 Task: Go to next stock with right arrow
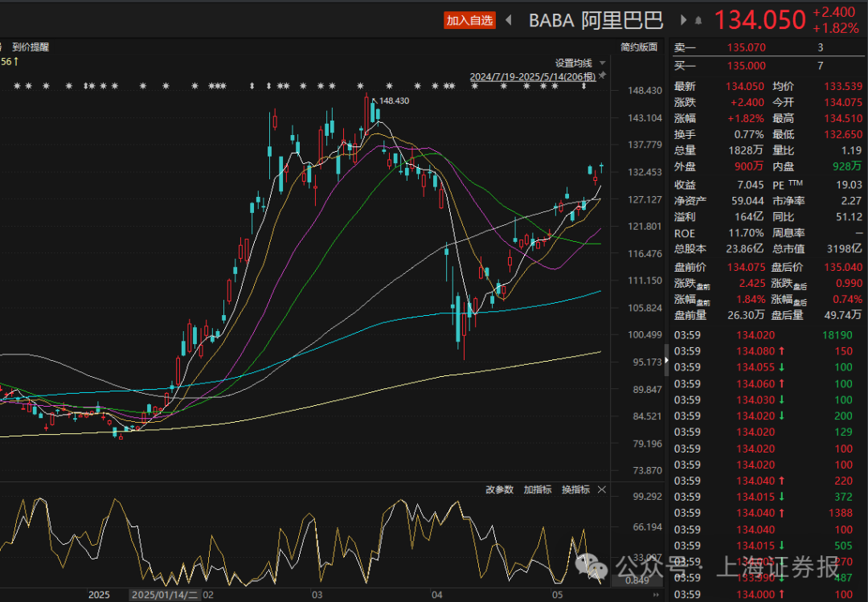click(x=684, y=20)
